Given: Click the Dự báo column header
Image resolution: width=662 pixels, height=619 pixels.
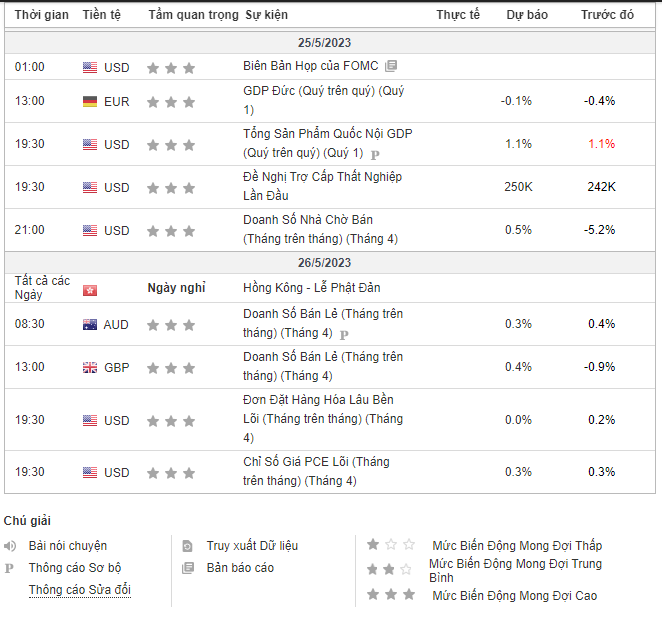Looking at the screenshot, I should (527, 15).
